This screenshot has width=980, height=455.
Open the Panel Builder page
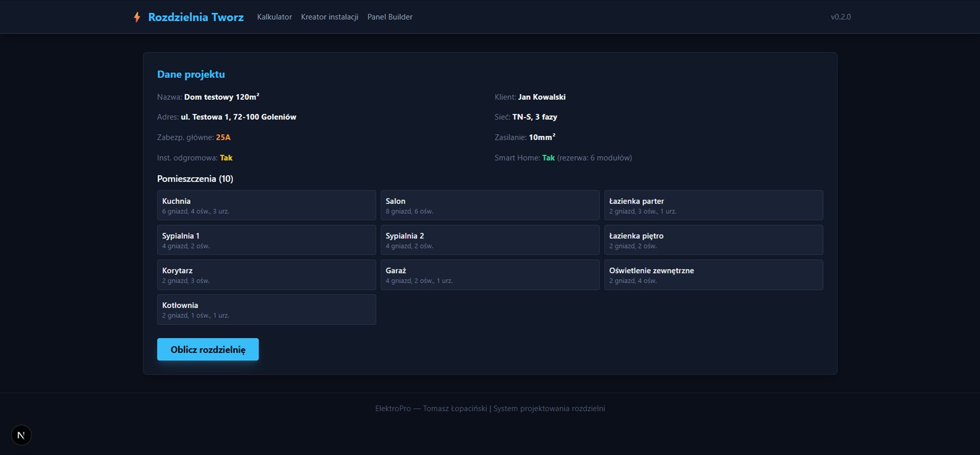tap(390, 17)
